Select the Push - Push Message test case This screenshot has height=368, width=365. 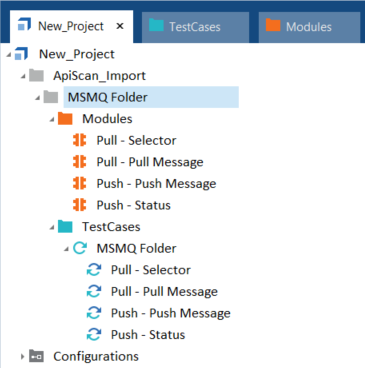[x=171, y=313]
